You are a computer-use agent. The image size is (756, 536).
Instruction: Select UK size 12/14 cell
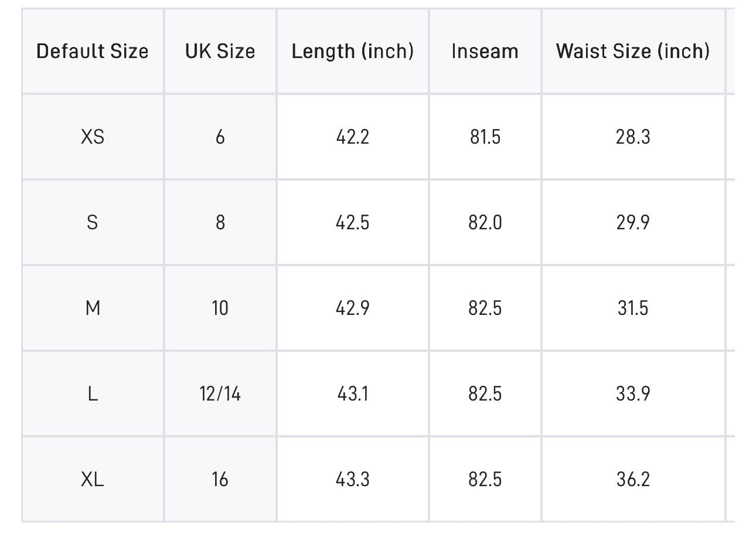220,394
